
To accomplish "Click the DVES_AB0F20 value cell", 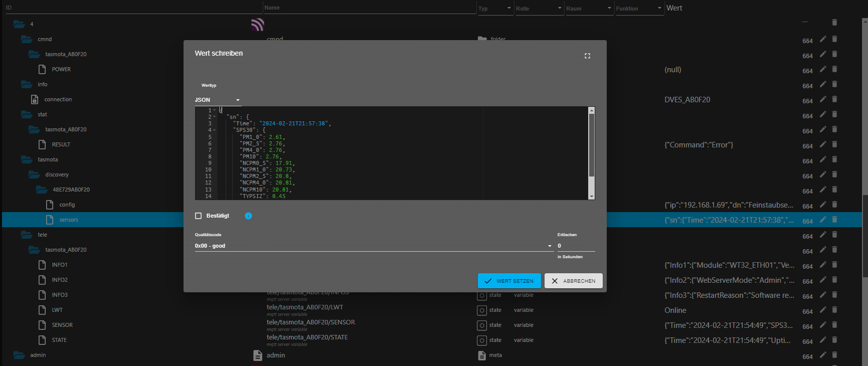I will pos(687,100).
